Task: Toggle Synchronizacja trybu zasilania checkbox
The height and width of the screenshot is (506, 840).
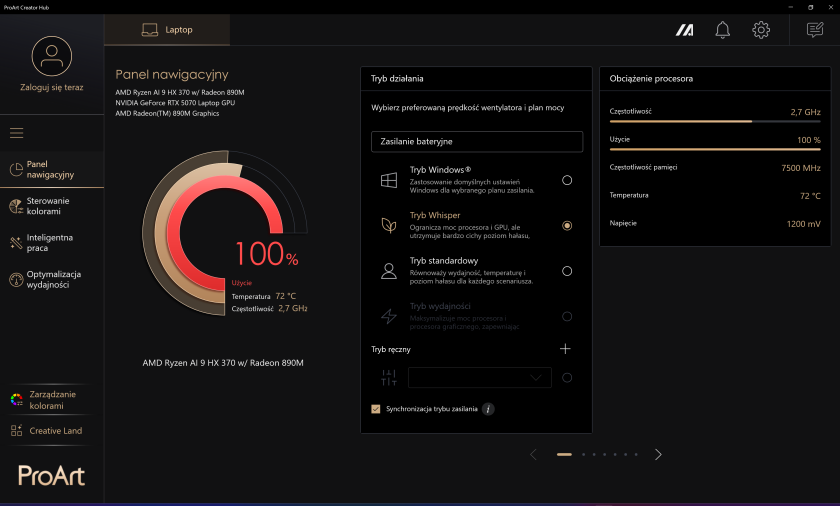Action: click(x=376, y=409)
